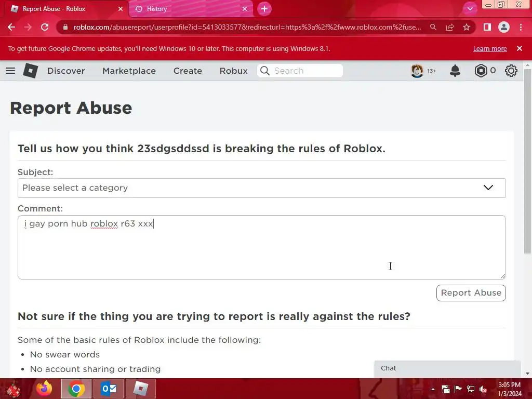Close the History tab
Viewport: 532px width, 399px height.
click(245, 9)
